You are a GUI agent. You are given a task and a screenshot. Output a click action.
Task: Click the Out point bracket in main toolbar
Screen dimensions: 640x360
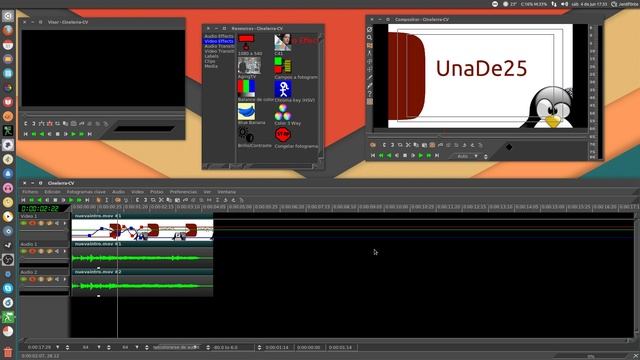[x=145, y=200]
